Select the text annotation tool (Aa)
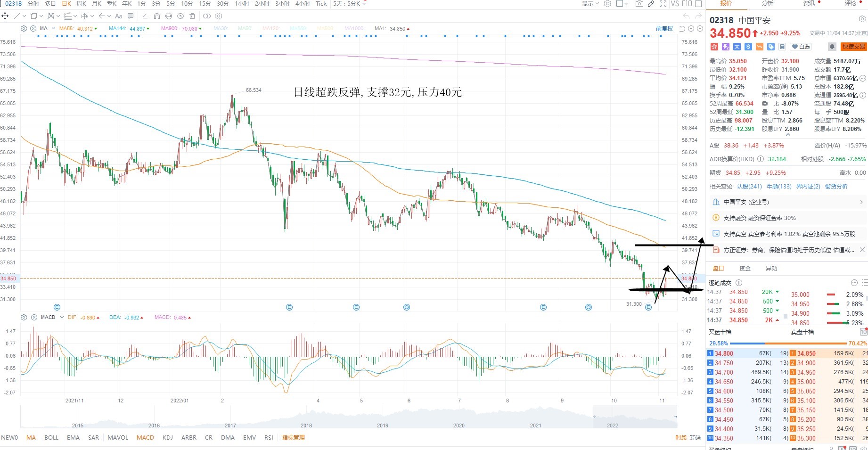Viewport: 868px width, 450px height. click(x=119, y=16)
